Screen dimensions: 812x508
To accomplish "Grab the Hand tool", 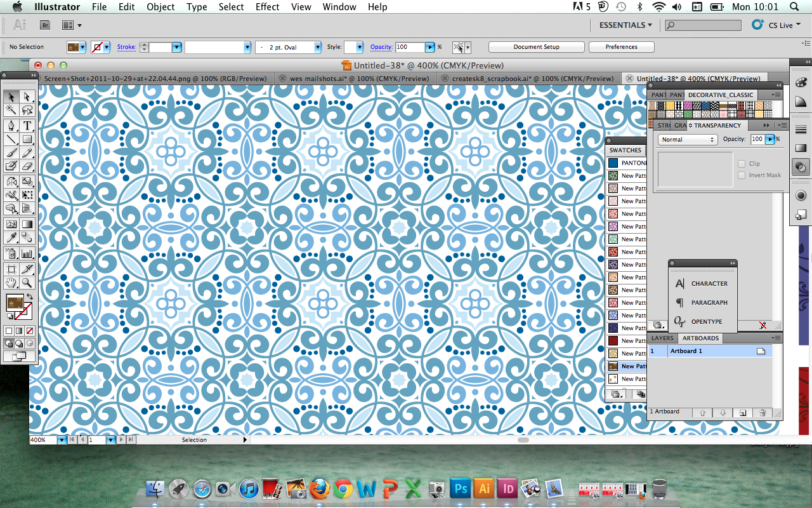I will click(11, 283).
